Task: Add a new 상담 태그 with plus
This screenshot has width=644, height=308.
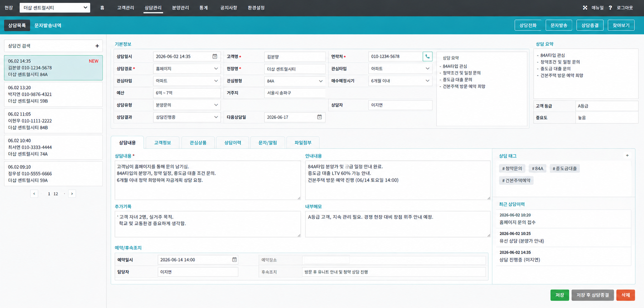Action: [627, 156]
